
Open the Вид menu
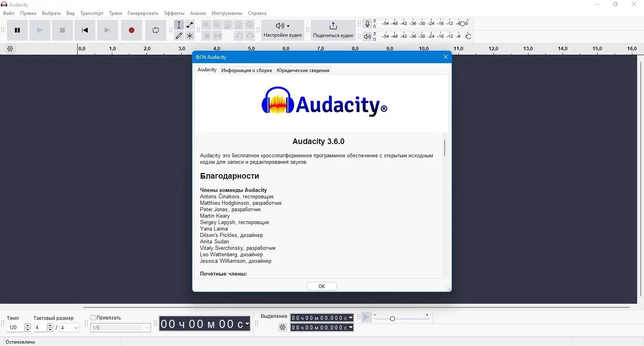(70, 13)
